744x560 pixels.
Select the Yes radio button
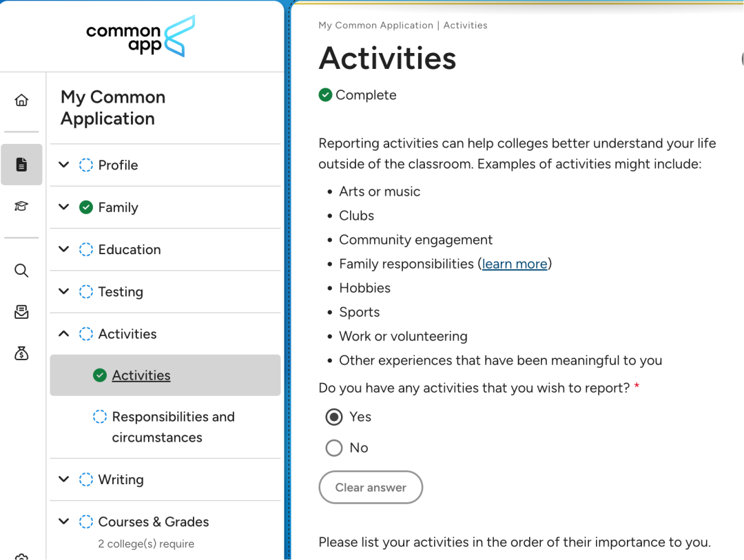click(x=334, y=417)
